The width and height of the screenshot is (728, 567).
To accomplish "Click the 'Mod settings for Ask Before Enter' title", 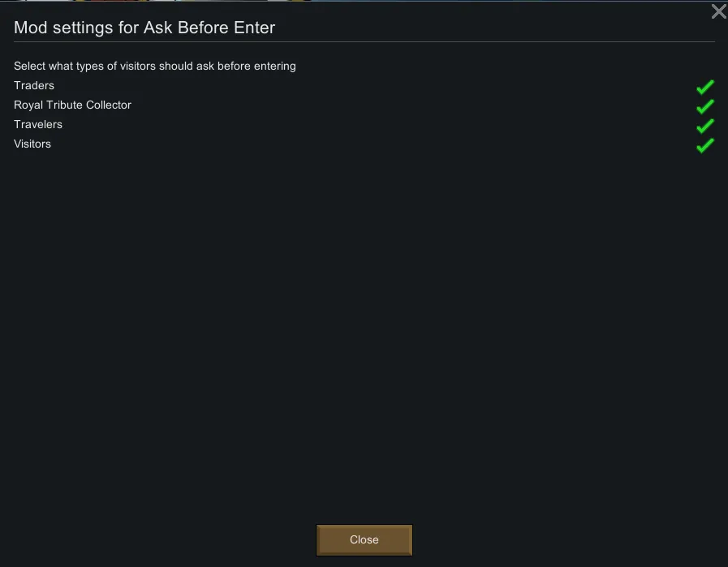I will click(x=144, y=28).
